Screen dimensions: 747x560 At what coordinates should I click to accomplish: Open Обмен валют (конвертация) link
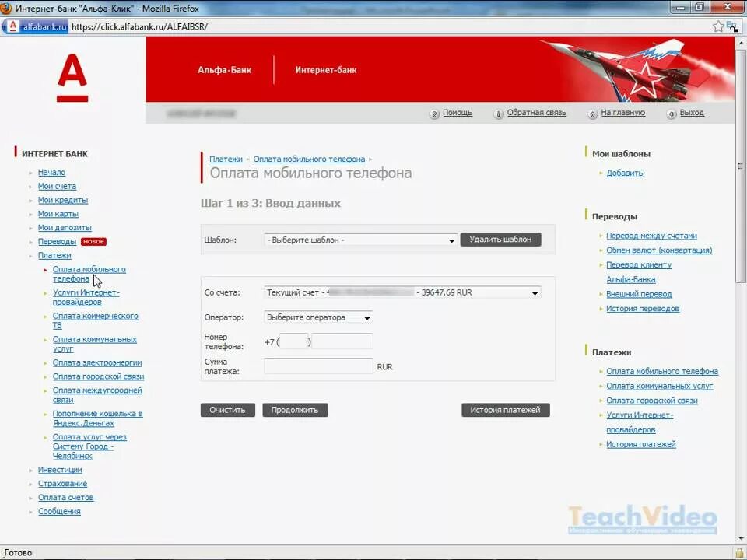[659, 250]
